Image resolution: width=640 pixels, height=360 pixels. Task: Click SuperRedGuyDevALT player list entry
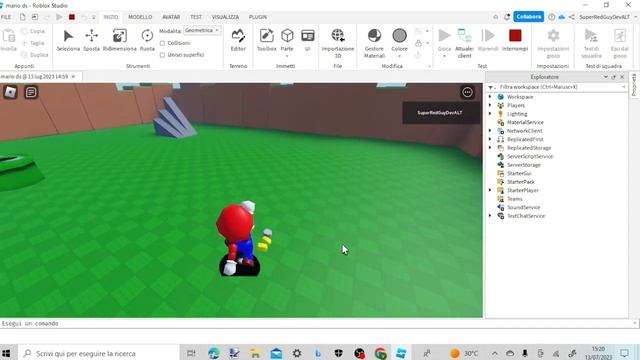[x=440, y=113]
